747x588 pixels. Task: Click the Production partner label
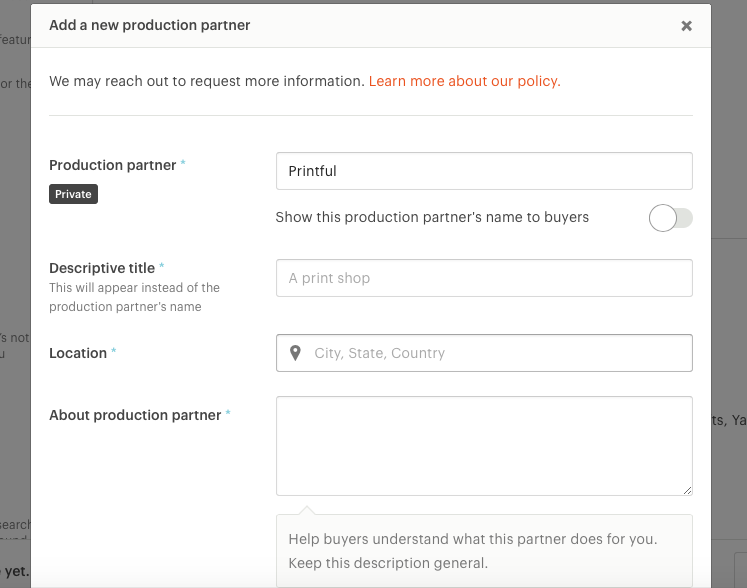[112, 165]
